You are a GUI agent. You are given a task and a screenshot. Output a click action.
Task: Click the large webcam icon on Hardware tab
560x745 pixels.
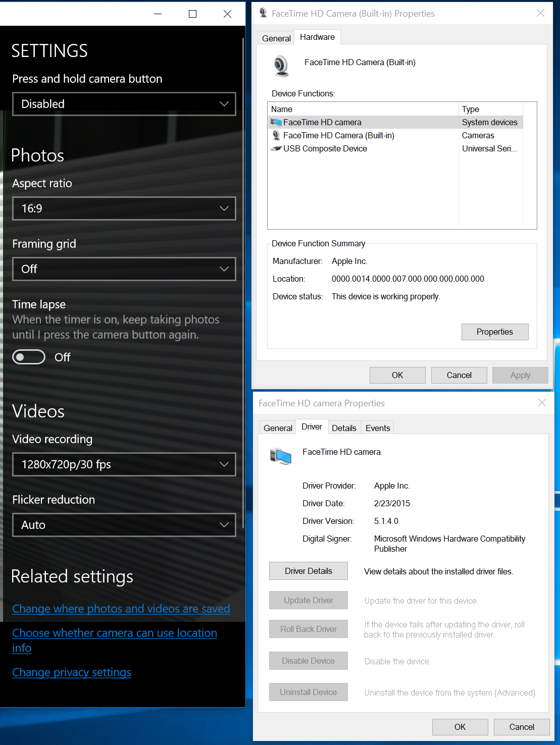click(x=281, y=66)
